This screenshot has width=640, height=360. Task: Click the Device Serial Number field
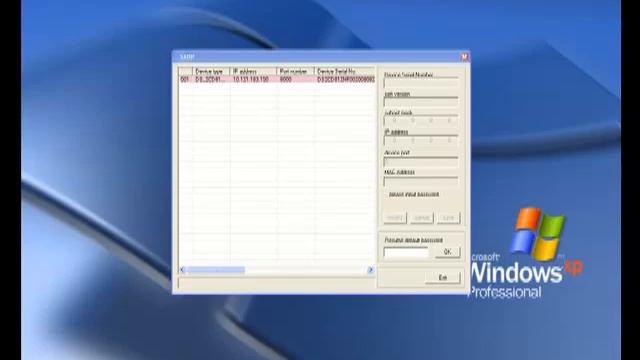click(x=421, y=83)
